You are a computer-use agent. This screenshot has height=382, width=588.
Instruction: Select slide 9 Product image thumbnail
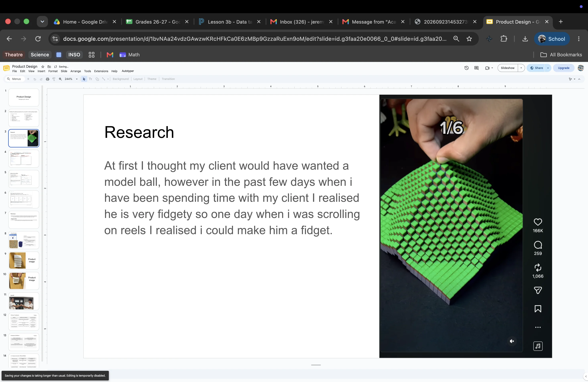tap(24, 260)
